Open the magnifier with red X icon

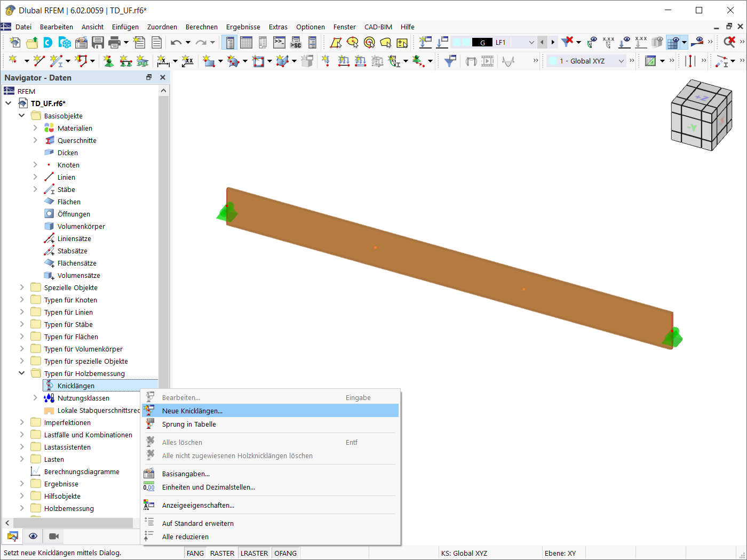tap(729, 42)
